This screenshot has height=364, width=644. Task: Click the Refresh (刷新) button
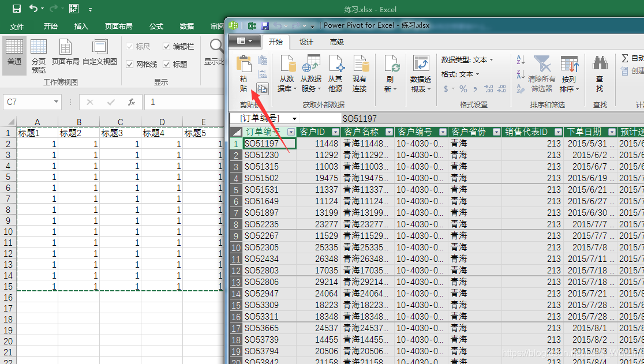(x=391, y=74)
